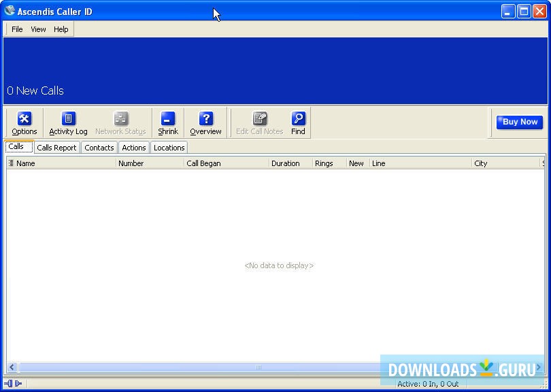Viewport: 551px width, 392px height.
Task: Open the Activity Log
Action: coord(68,123)
